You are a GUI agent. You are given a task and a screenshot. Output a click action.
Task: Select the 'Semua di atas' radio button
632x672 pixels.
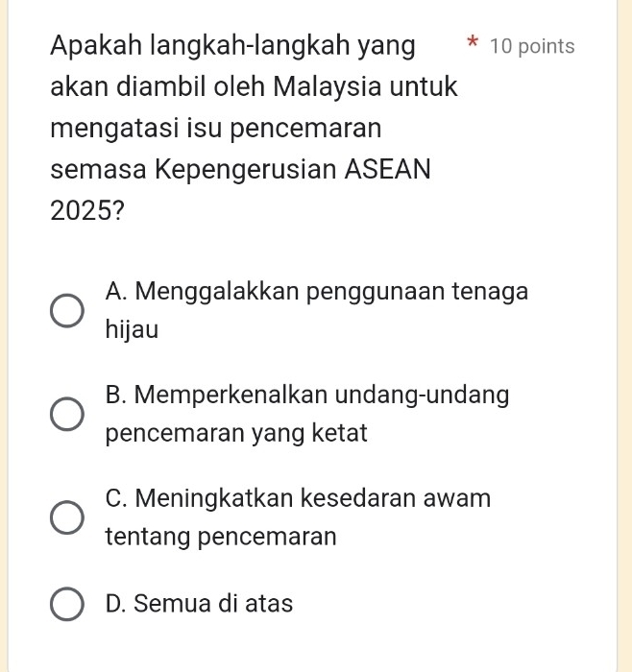[x=66, y=605]
